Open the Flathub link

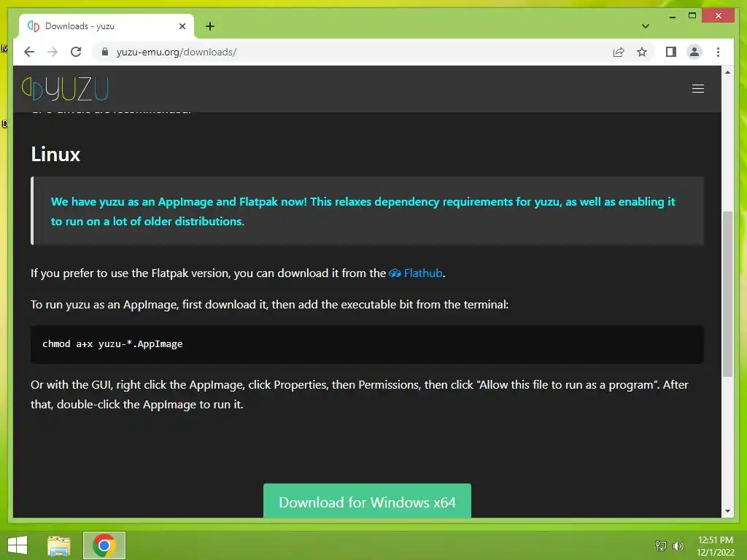coord(423,273)
